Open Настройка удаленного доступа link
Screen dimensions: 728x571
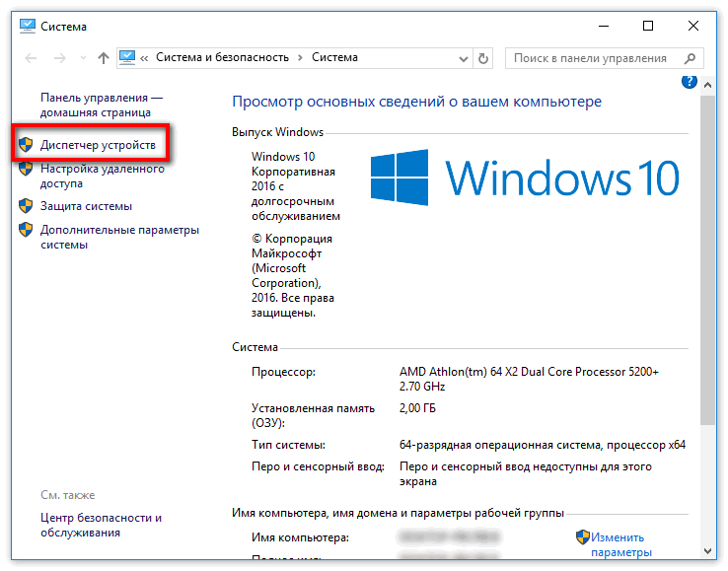tap(103, 176)
